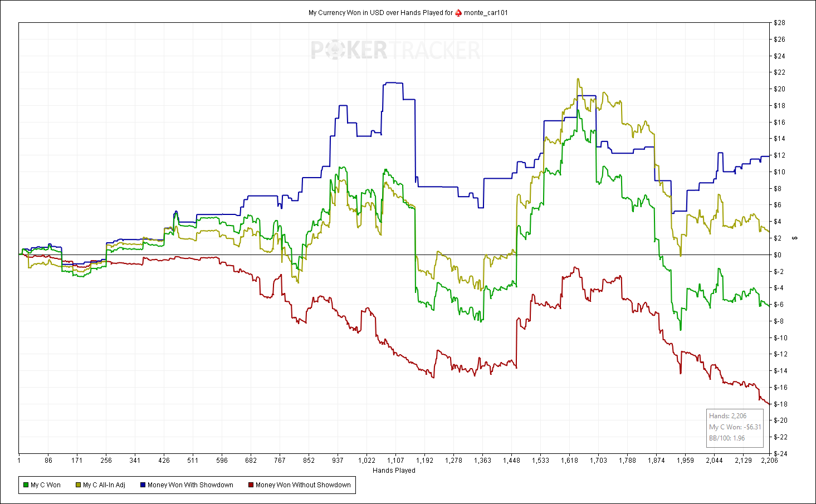This screenshot has height=504, width=816.
Task: Click the red Money Won Without Showdown swatch
Action: (251, 485)
